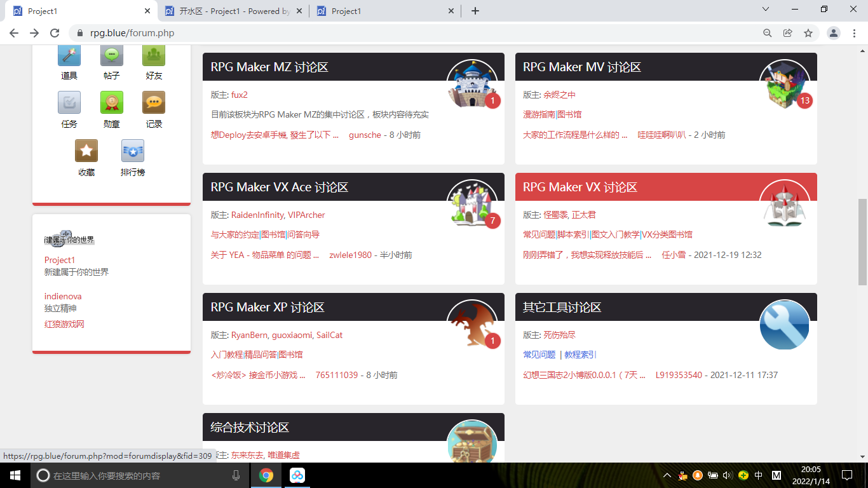Open the Chrome profile avatar

click(834, 33)
